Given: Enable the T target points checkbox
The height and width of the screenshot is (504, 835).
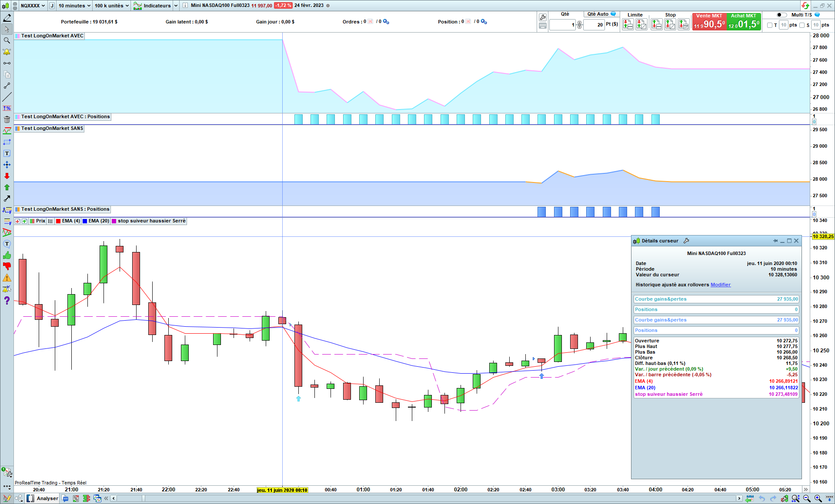Looking at the screenshot, I should click(770, 25).
